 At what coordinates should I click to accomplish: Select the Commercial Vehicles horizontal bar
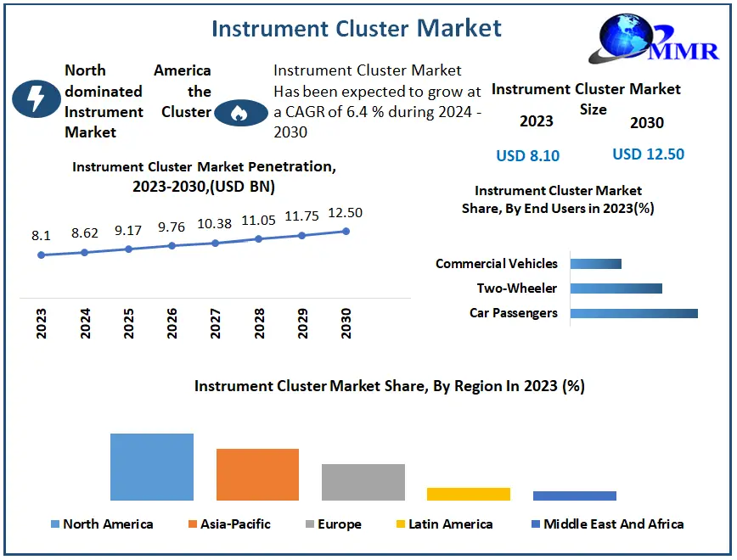tap(595, 264)
